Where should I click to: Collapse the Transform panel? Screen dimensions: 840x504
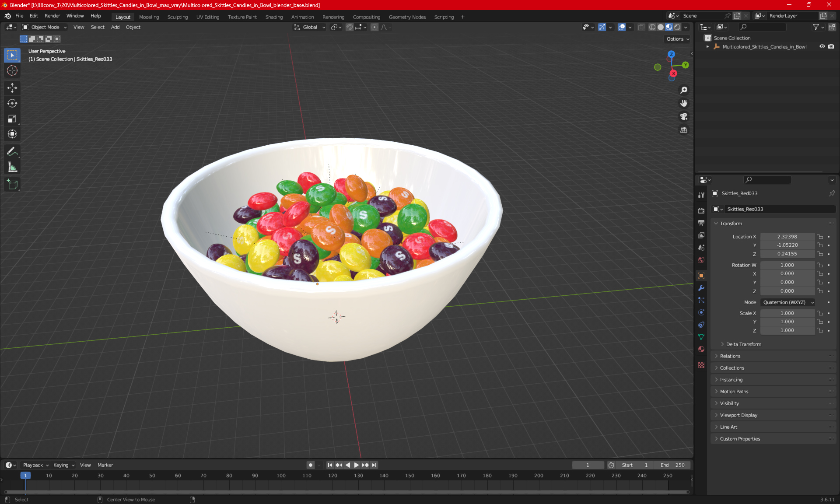731,224
